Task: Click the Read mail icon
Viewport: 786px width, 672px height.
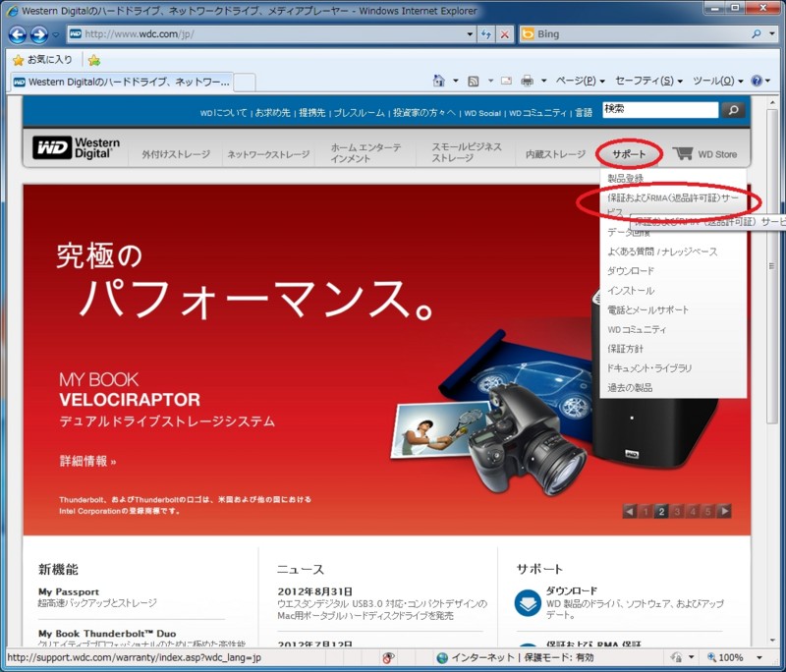Action: 506,81
